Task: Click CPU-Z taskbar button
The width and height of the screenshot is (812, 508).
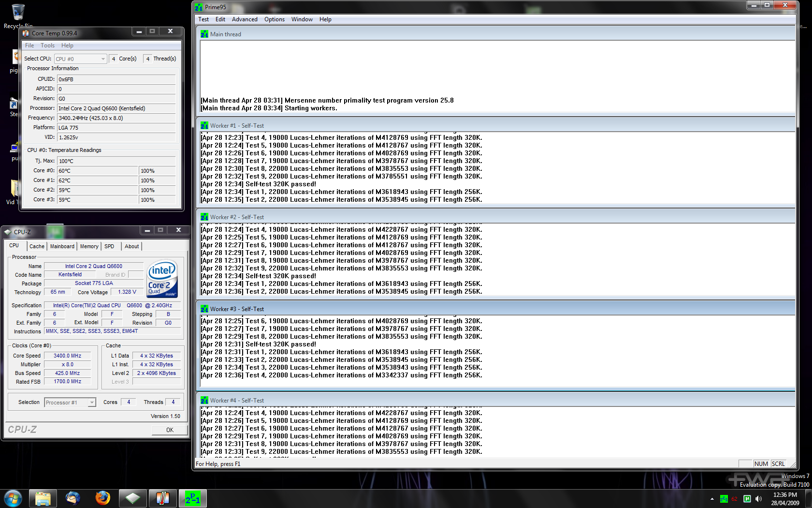Action: click(133, 498)
